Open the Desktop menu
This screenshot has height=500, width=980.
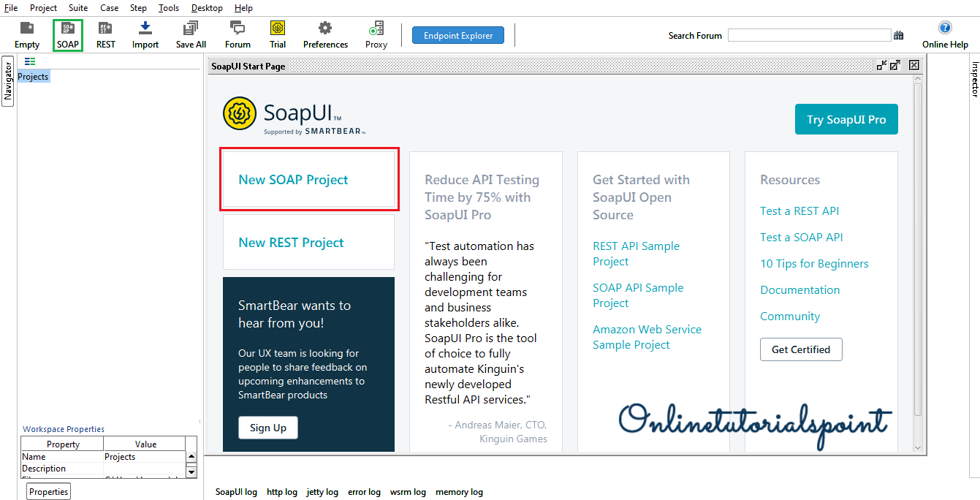tap(207, 8)
